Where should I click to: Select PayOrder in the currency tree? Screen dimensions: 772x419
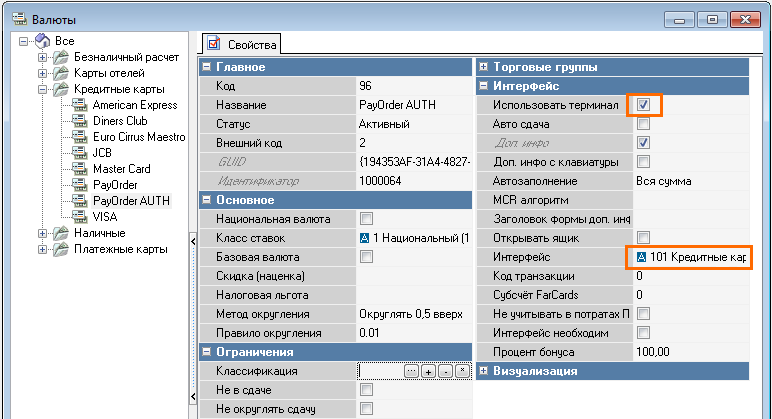tap(115, 185)
